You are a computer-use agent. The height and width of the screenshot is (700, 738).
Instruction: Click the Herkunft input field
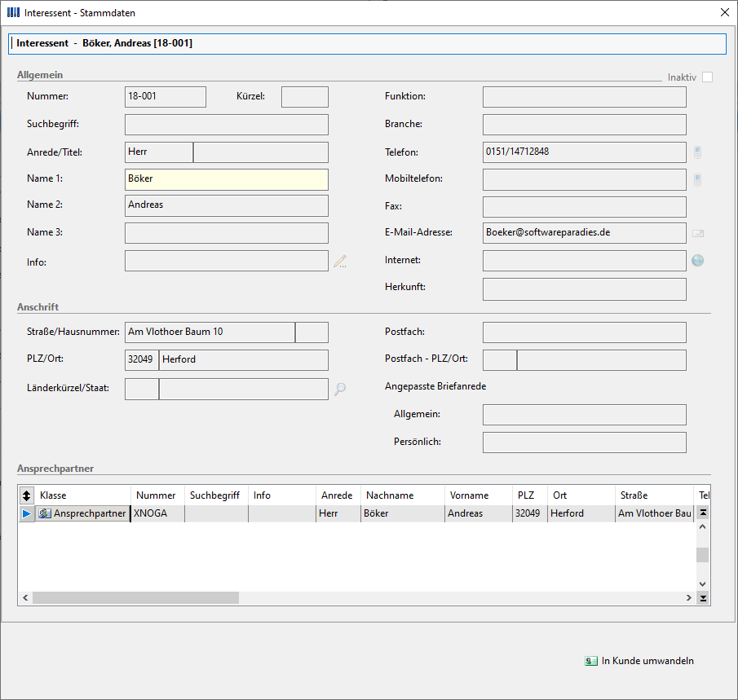click(x=585, y=288)
